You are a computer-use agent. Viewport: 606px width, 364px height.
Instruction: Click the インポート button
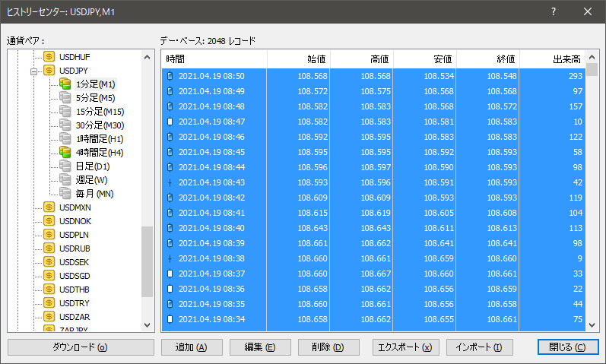(x=479, y=347)
